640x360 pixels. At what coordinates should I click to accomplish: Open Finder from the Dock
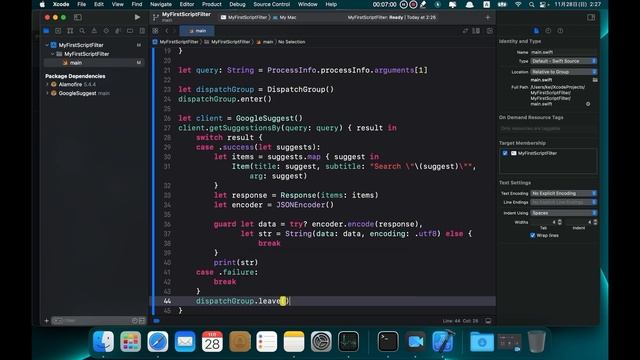[x=103, y=341]
